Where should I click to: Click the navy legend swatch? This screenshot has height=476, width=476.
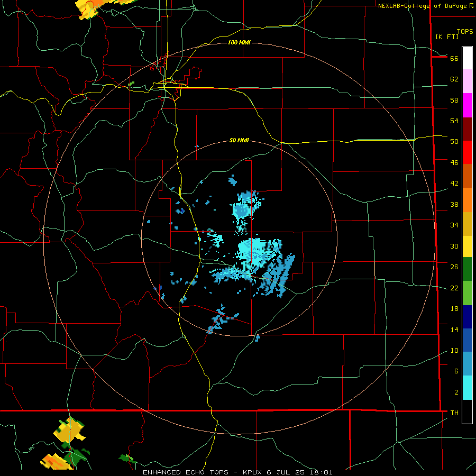[467, 317]
